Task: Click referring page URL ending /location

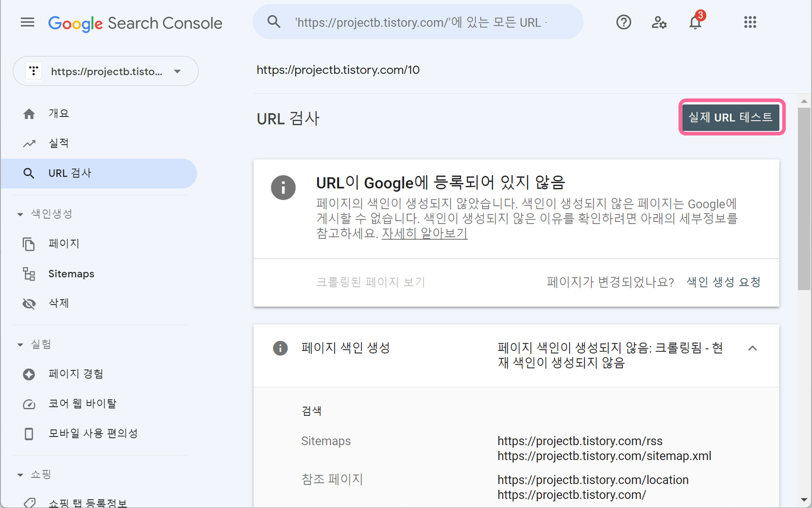Action: [x=593, y=480]
